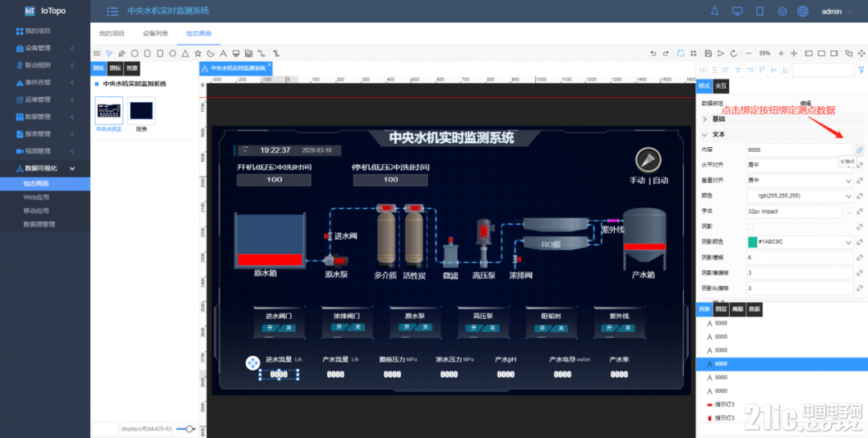Switch to the 图标 tab
The image size is (868, 438).
(x=115, y=68)
